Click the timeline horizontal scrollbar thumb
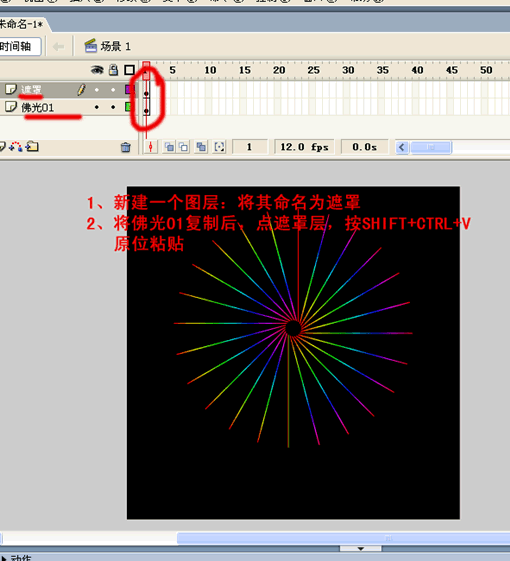Viewport: 510px width, 561px height. pyautogui.click(x=431, y=147)
